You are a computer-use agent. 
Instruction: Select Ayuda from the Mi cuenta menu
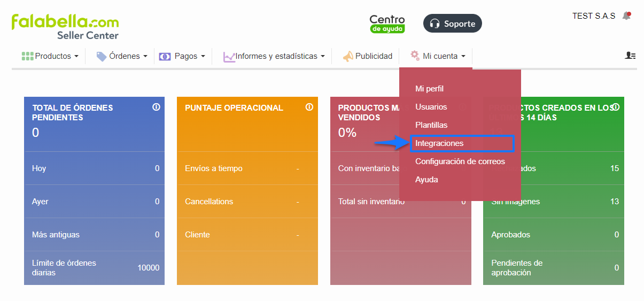tap(426, 180)
